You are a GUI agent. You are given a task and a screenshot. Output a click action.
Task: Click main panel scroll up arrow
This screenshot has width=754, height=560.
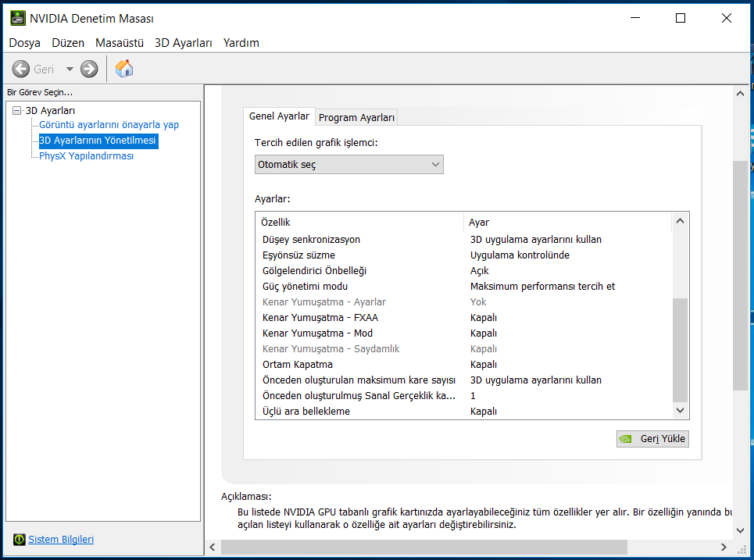[x=740, y=94]
